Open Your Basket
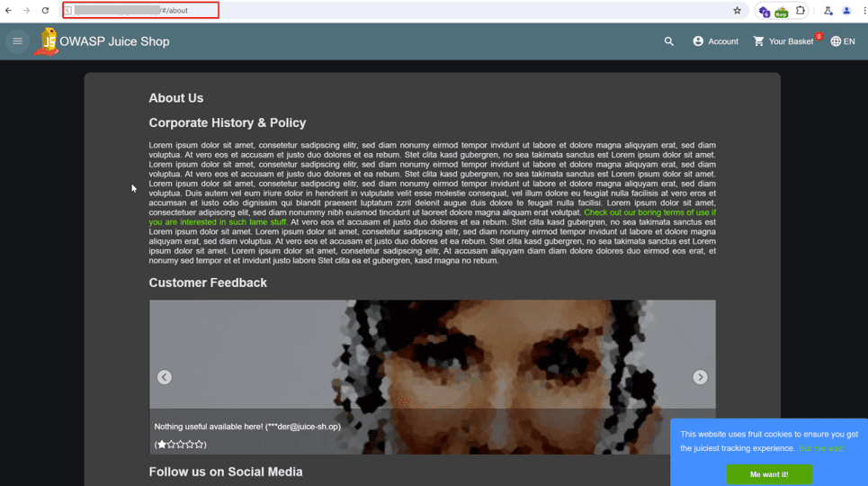The height and width of the screenshot is (486, 868). tap(788, 41)
